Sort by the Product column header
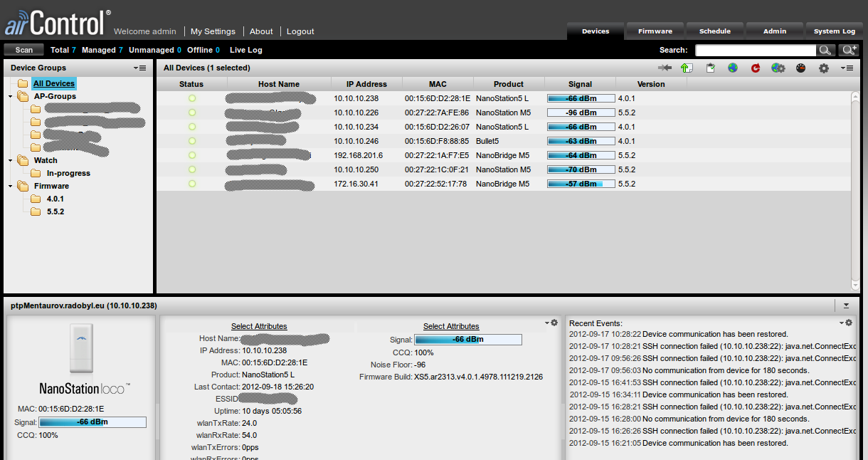This screenshot has height=460, width=868. 509,84
